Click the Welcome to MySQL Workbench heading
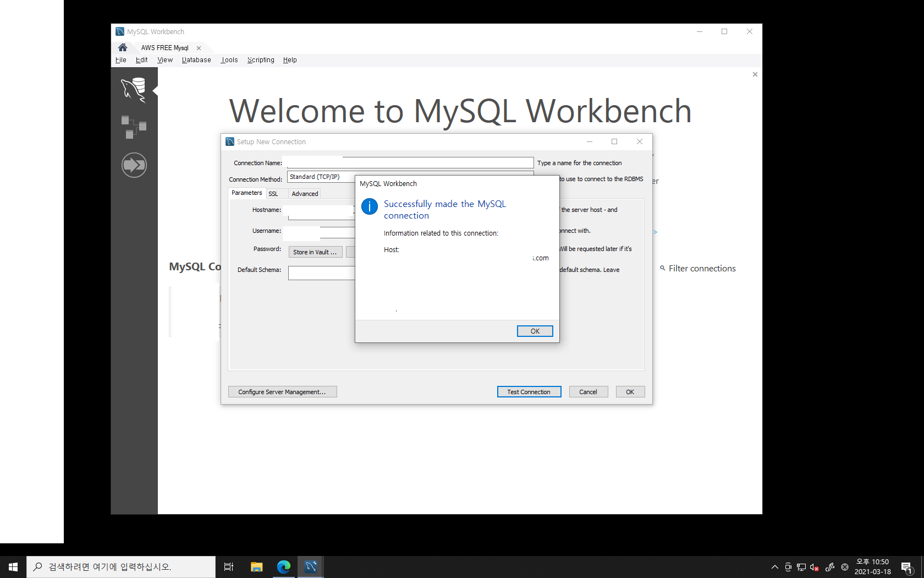This screenshot has height=578, width=924. tap(460, 111)
